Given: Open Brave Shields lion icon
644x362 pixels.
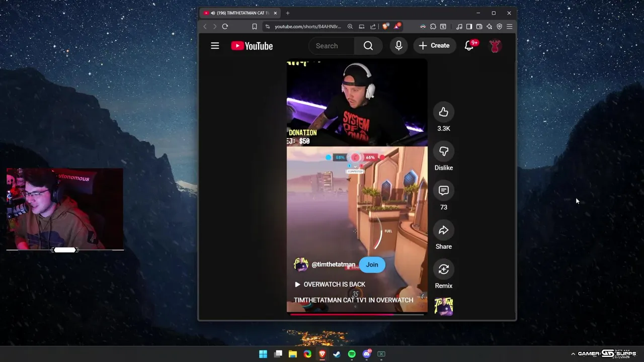Looking at the screenshot, I should [385, 27].
